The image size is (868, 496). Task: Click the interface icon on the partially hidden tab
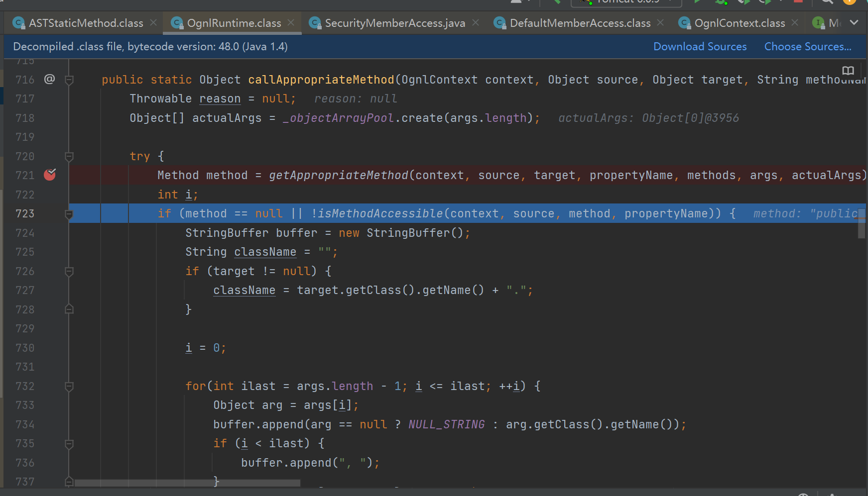[818, 23]
